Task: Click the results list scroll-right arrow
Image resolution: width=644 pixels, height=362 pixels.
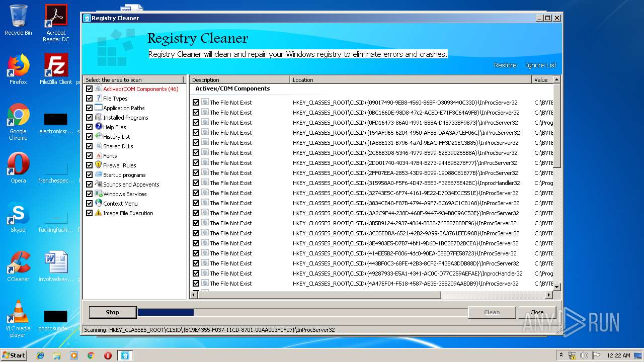Action: (x=549, y=295)
